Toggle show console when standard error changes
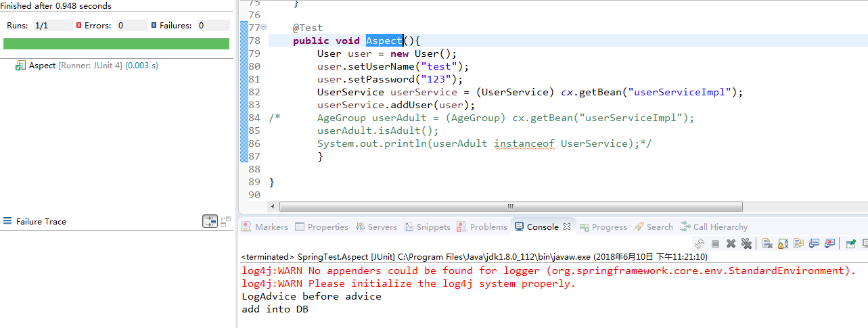 click(x=830, y=243)
